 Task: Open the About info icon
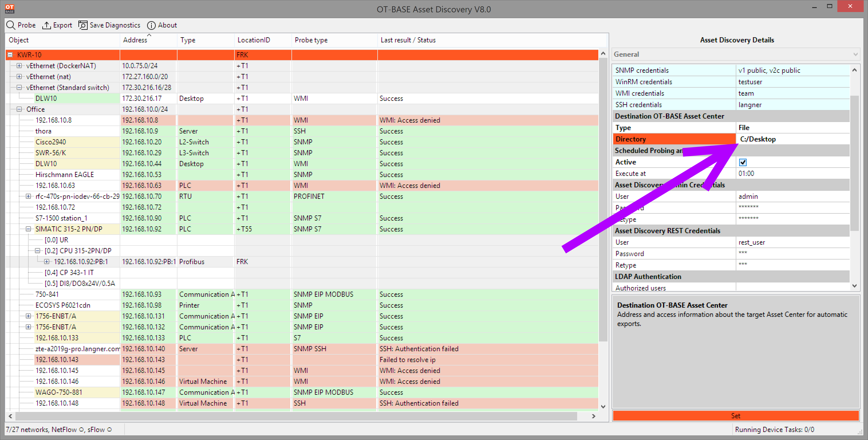click(x=151, y=25)
